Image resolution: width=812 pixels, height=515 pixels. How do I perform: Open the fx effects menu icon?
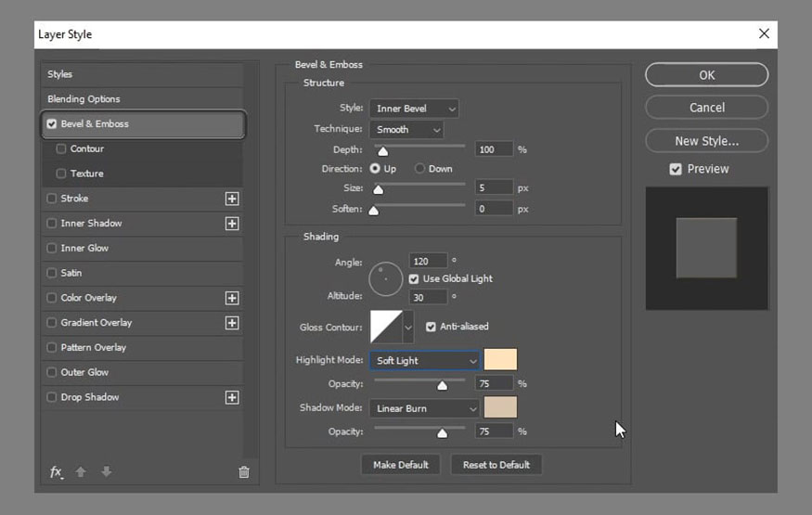coord(57,472)
